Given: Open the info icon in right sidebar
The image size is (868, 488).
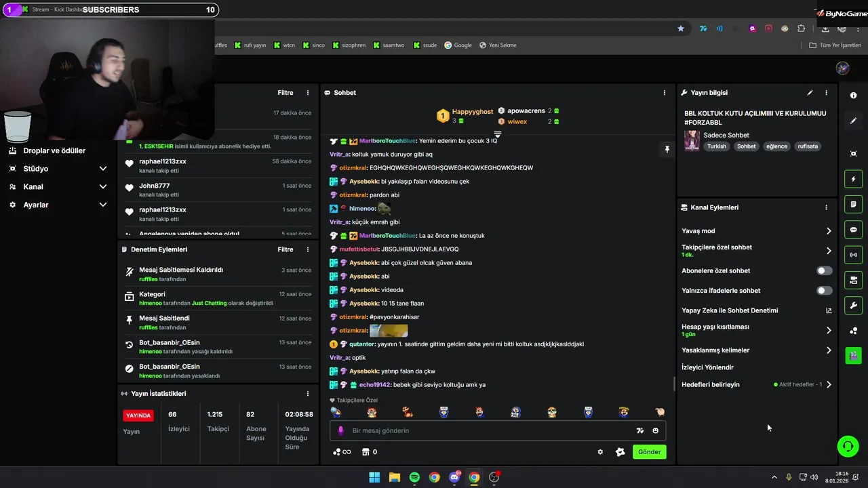Looking at the screenshot, I should click(x=853, y=96).
